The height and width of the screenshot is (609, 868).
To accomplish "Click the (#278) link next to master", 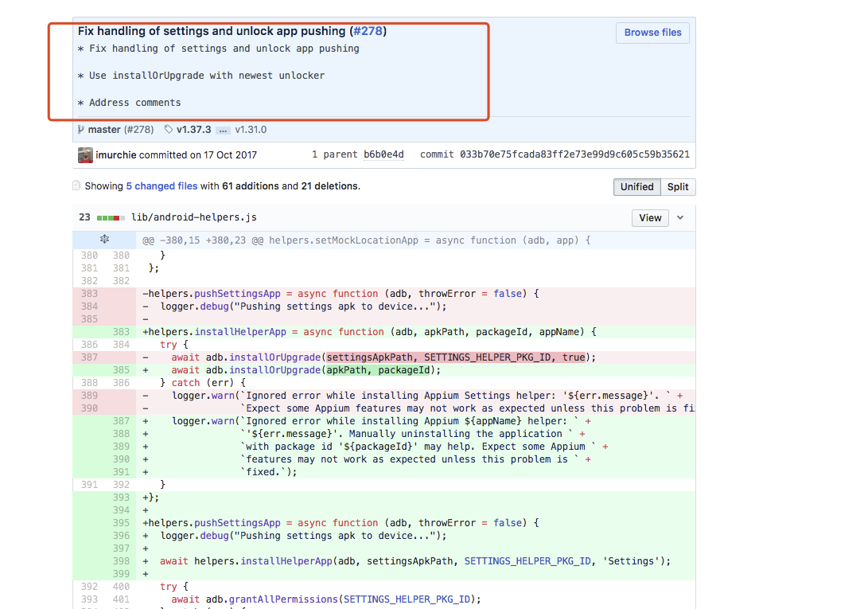I will point(138,130).
